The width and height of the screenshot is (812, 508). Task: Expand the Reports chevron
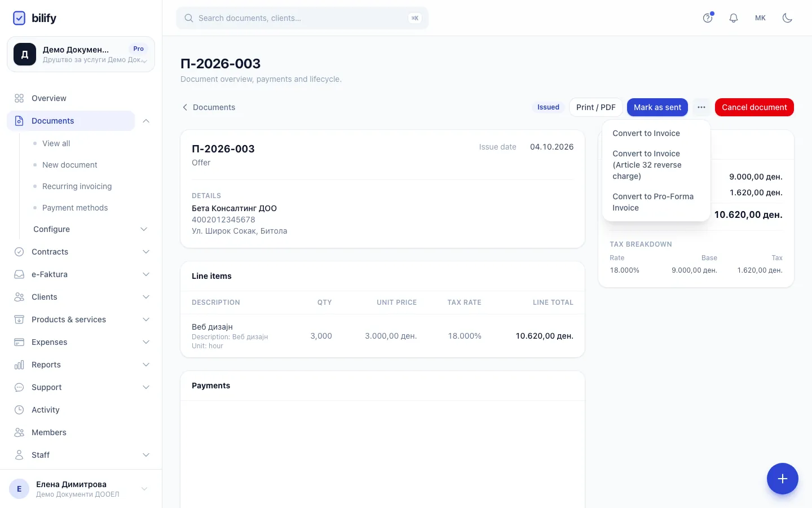[x=146, y=365]
